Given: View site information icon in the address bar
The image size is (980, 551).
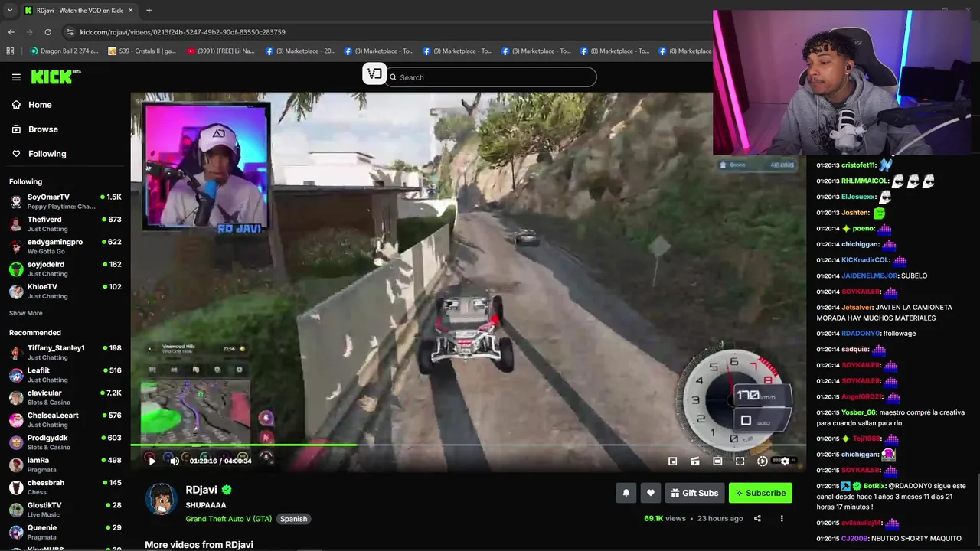Looking at the screenshot, I should 70,32.
